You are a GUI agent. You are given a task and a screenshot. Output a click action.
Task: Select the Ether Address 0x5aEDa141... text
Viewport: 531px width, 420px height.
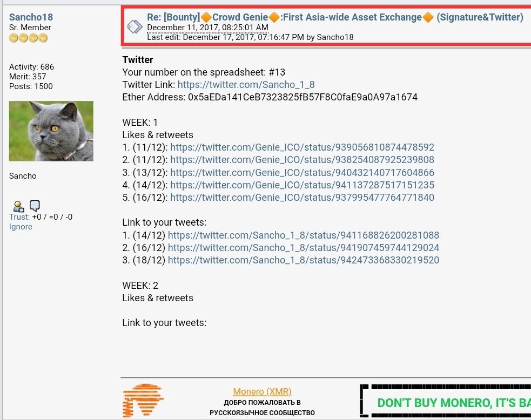tap(270, 97)
